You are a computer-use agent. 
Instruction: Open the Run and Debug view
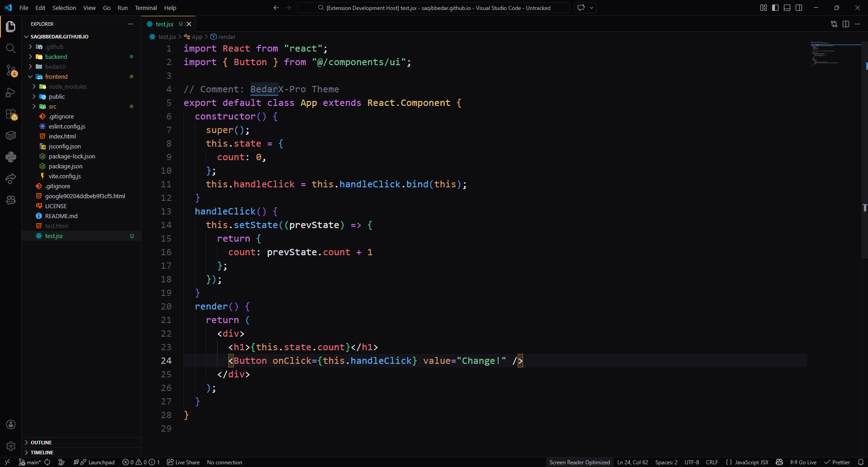click(11, 93)
